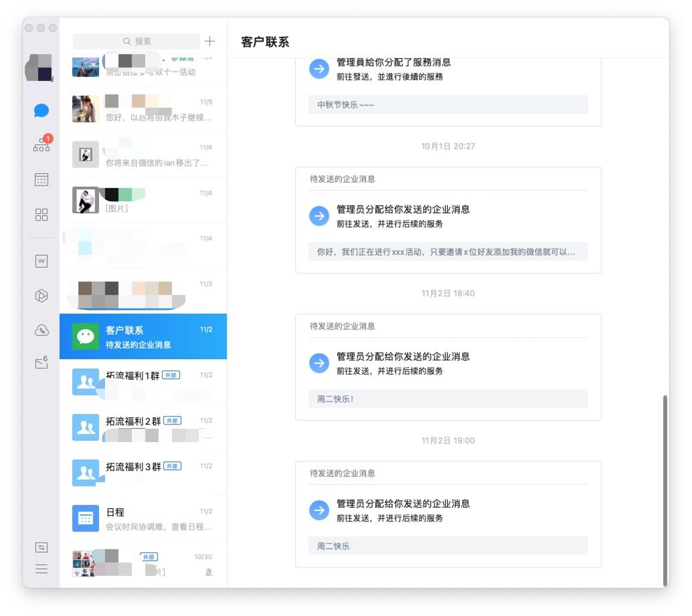
Task: Click the 外部 label on 拓流福利2群
Action: click(171, 421)
